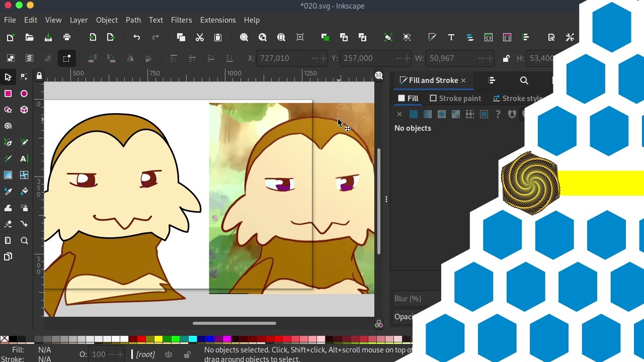Viewport: 644px width, 362px height.
Task: Set radial gradient fill
Action: pyautogui.click(x=442, y=114)
